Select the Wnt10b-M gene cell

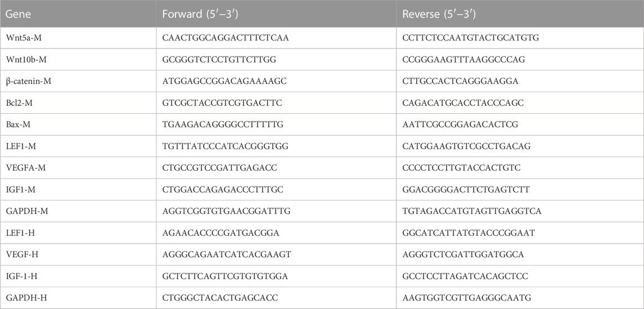click(78, 60)
